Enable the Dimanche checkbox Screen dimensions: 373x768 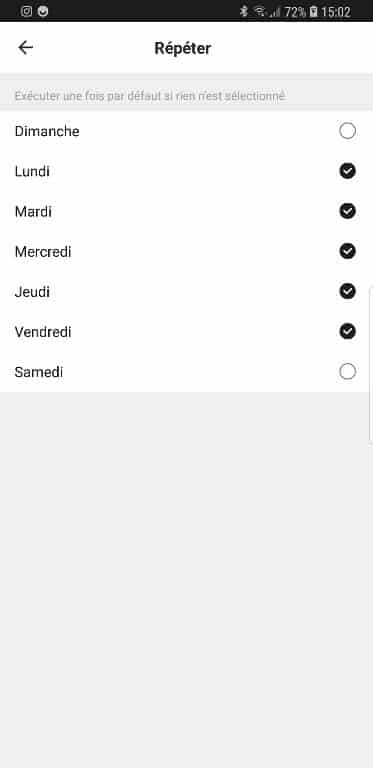click(348, 131)
